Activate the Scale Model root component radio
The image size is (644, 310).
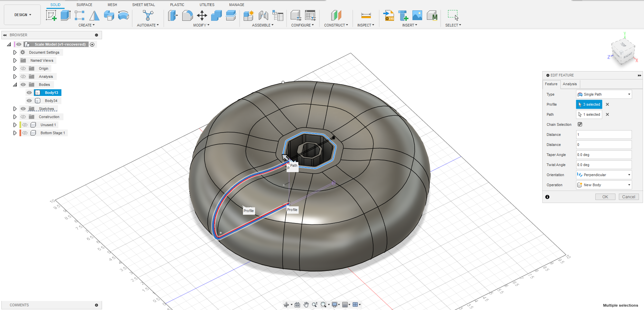tap(92, 44)
